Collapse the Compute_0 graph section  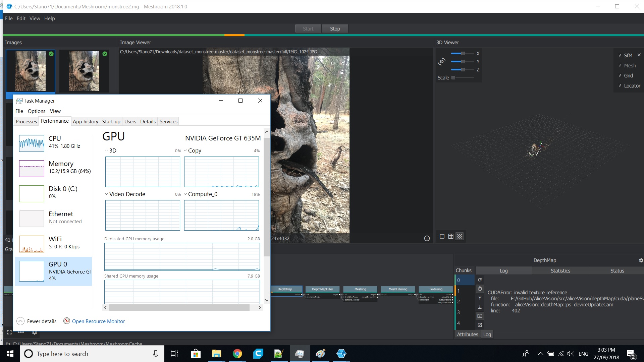(x=186, y=194)
